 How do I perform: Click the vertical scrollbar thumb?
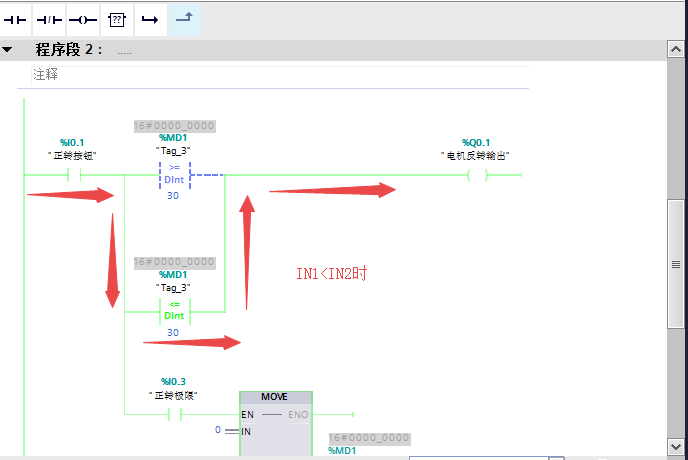(676, 263)
